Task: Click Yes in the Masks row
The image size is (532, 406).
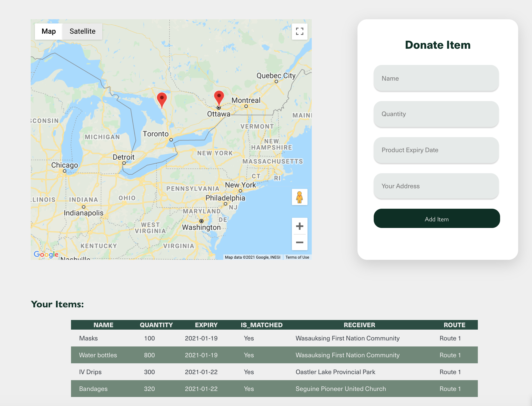Action: point(249,338)
